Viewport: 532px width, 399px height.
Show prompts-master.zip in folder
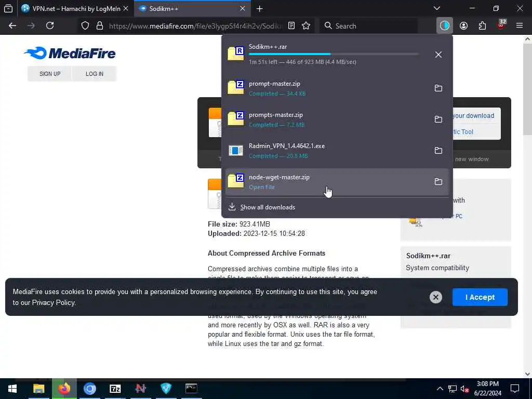(438, 119)
